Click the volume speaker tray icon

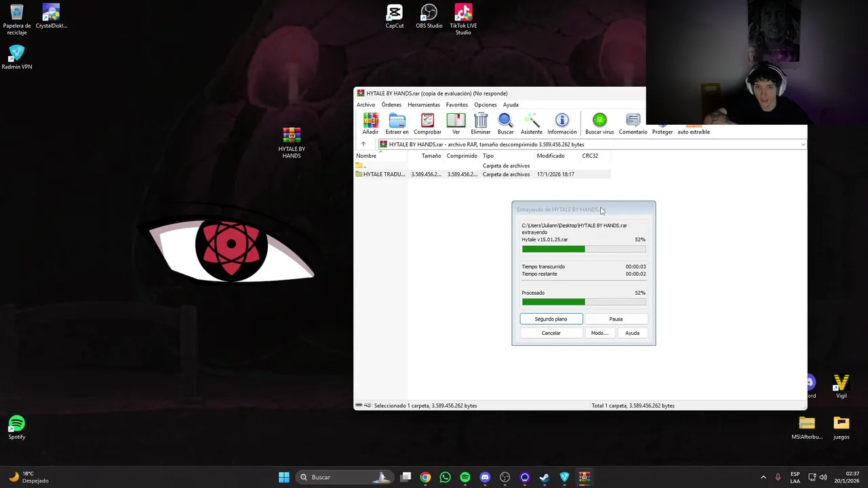824,477
